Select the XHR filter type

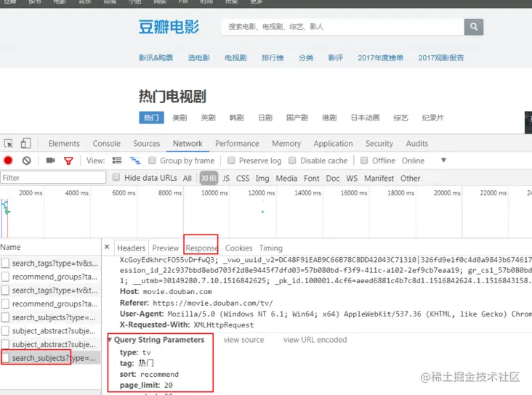[x=209, y=179]
